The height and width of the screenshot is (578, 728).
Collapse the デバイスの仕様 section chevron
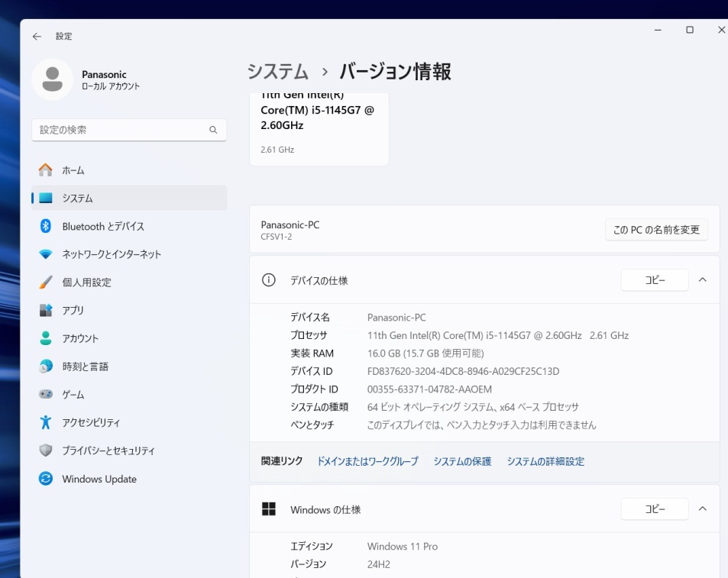pos(703,279)
